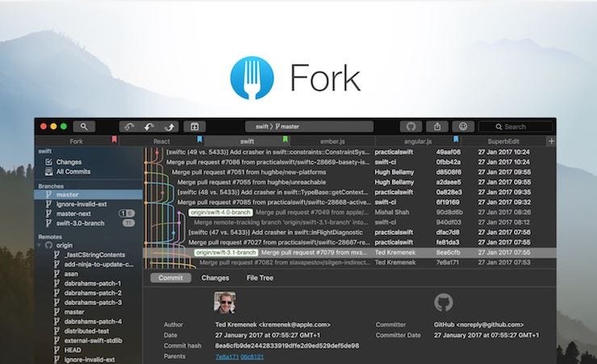Viewport: 597px width, 364px height.
Task: Click the red bookmark on Fork tab
Action: coord(114,140)
